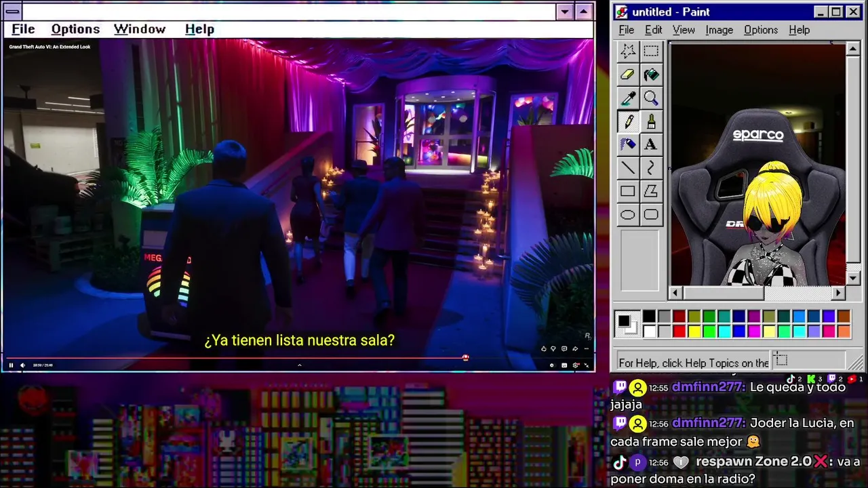Pause the video playback
The image size is (868, 488).
click(x=11, y=365)
